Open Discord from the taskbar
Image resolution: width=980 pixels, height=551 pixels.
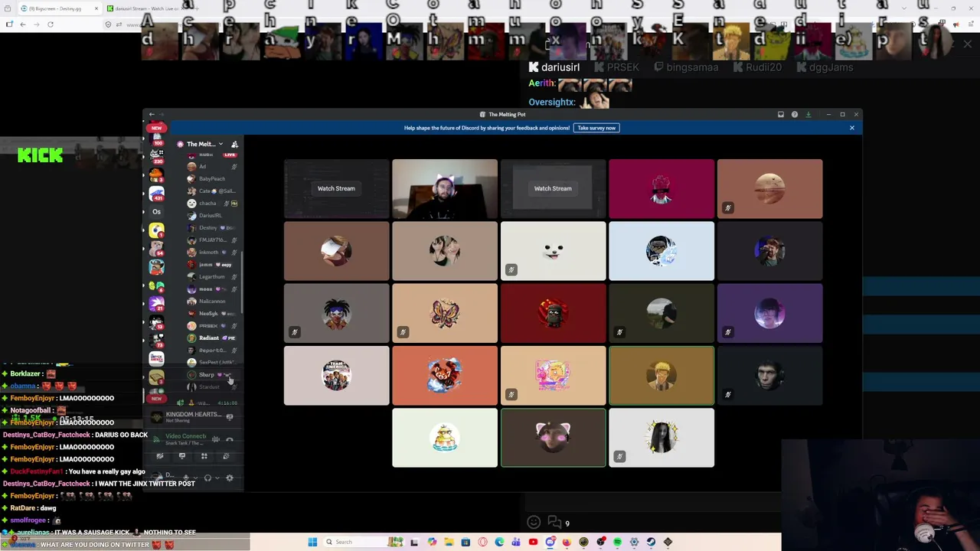[x=550, y=542]
